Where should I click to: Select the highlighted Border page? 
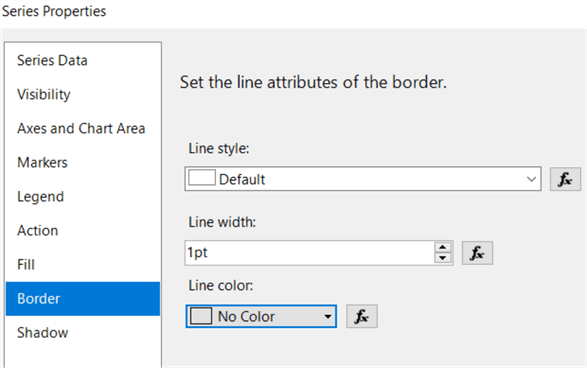[83, 299]
